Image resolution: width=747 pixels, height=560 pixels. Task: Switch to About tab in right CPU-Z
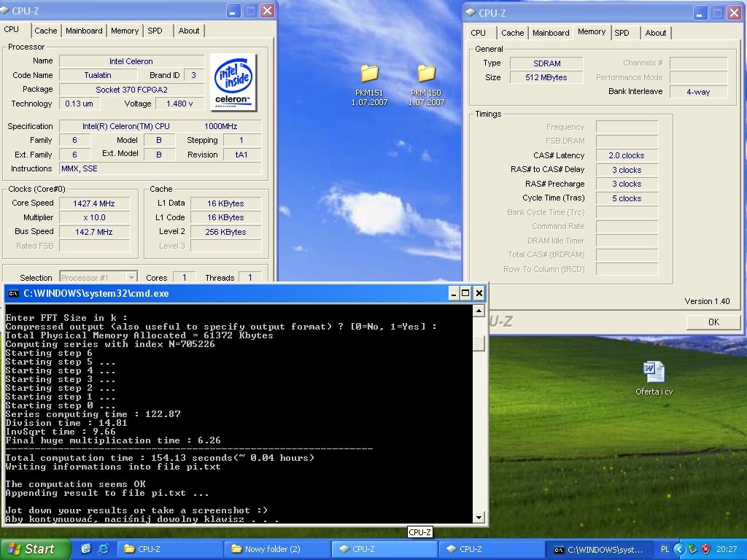pyautogui.click(x=656, y=33)
